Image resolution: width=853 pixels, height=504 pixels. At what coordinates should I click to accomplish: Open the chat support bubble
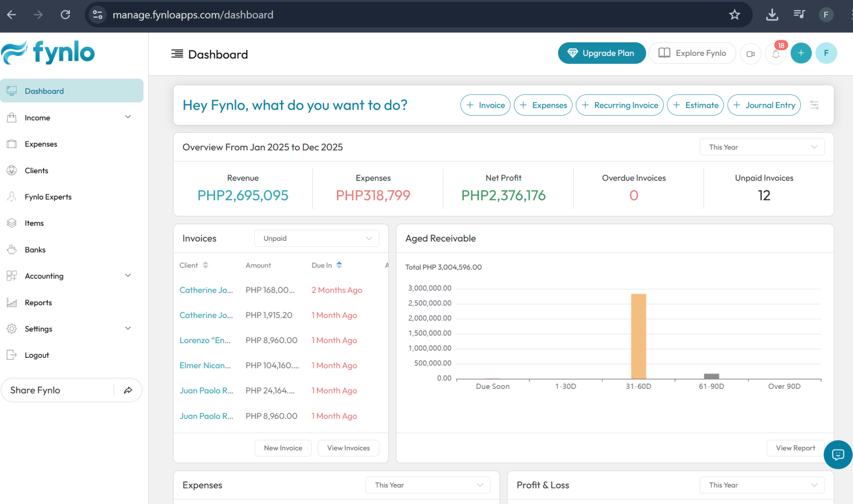tap(838, 454)
